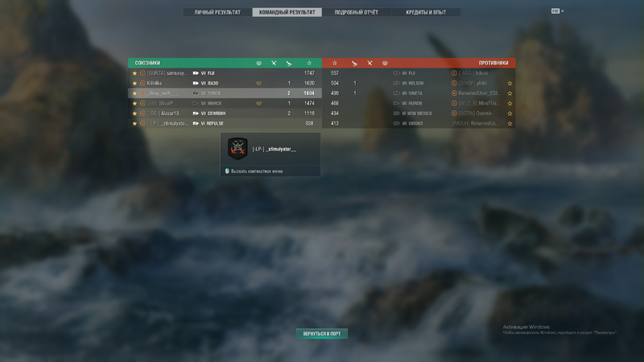Select Alazar13 row with Сенявин ship

(225, 113)
